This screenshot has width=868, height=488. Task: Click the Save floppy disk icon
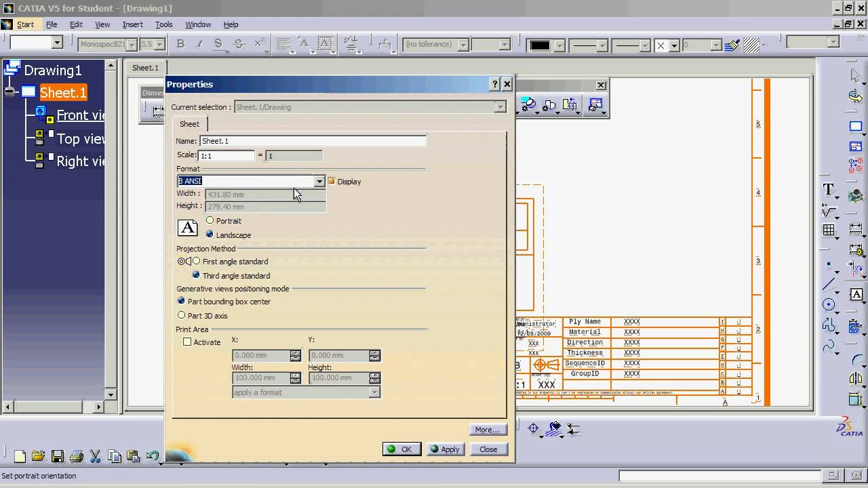[x=58, y=456]
